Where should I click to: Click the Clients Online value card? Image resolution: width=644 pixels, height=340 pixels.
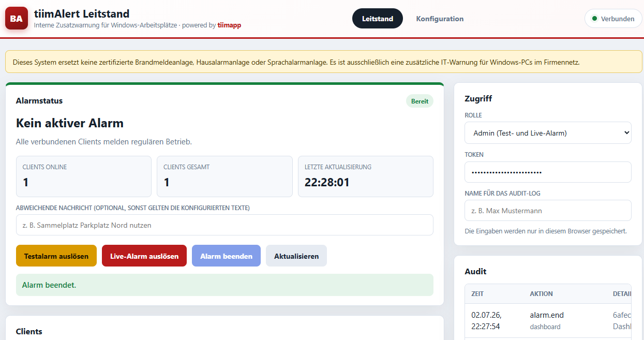tap(84, 176)
